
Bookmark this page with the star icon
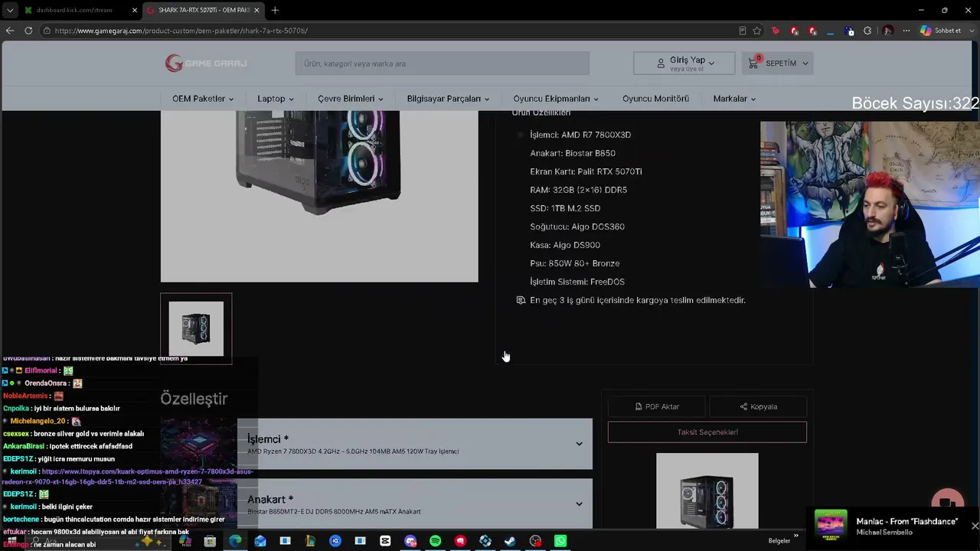coord(757,31)
